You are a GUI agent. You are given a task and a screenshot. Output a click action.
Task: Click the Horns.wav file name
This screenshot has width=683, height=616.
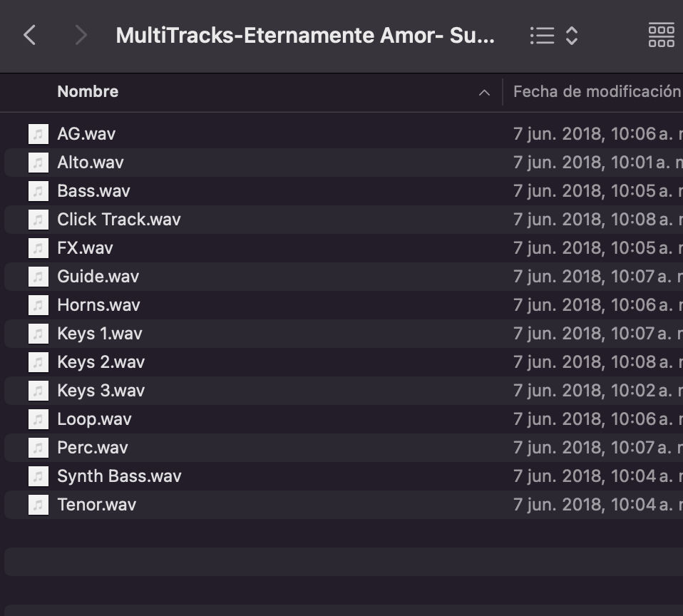pos(98,305)
